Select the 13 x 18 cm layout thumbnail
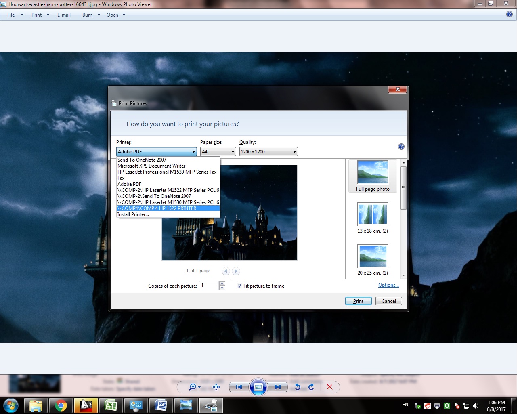The width and height of the screenshot is (520, 420). pos(373,214)
